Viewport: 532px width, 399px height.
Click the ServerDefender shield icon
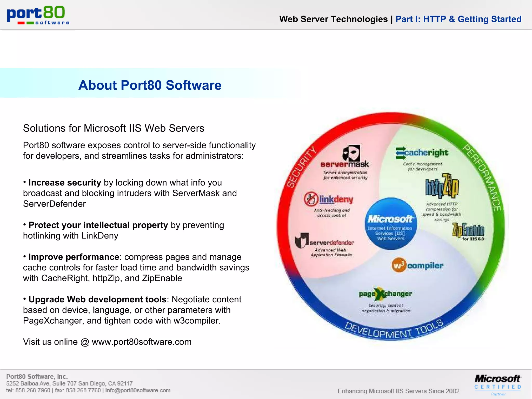point(302,240)
